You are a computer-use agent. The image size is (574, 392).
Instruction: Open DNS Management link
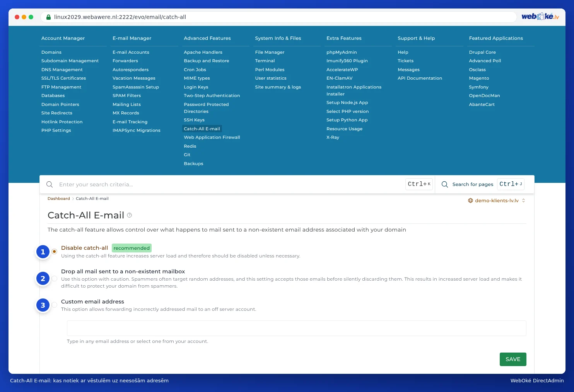coord(62,70)
